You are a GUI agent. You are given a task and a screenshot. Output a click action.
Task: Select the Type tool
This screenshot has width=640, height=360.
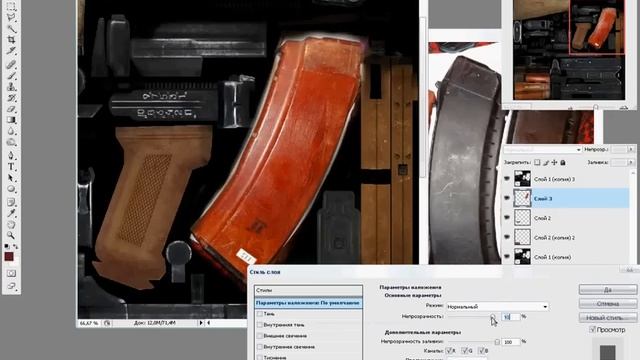tap(11, 167)
